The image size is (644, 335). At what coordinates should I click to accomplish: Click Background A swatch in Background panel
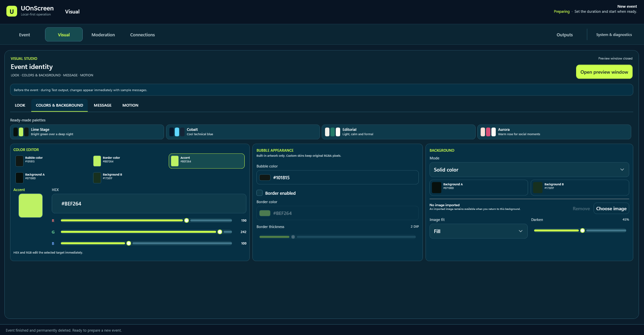tap(479, 187)
